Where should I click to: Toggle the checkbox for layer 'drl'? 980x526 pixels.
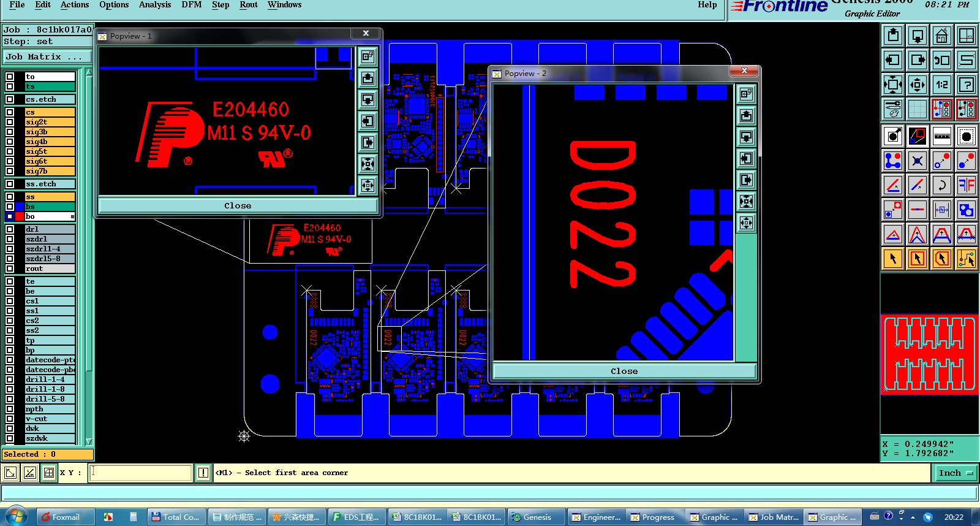[x=10, y=229]
